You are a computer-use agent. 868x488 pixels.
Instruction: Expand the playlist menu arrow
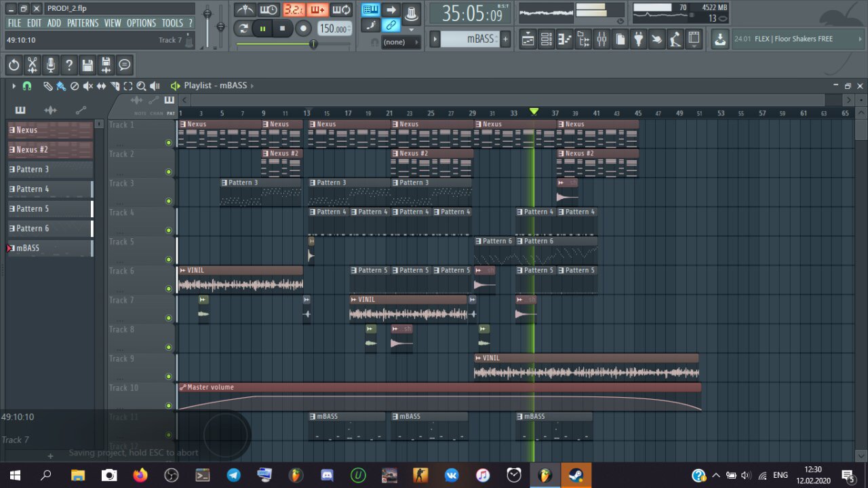point(14,86)
